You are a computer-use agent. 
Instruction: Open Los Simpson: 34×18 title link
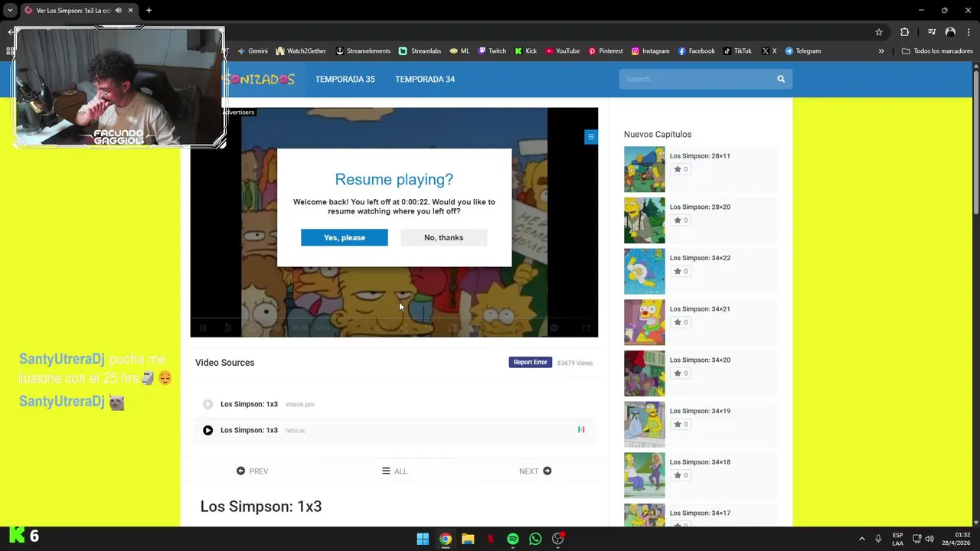[x=700, y=462]
